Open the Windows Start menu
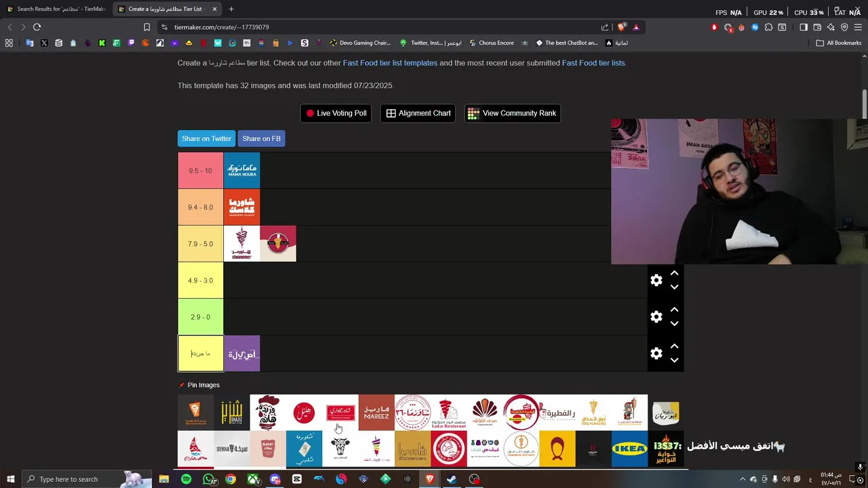Screen dimensions: 868x488 coord(10,479)
